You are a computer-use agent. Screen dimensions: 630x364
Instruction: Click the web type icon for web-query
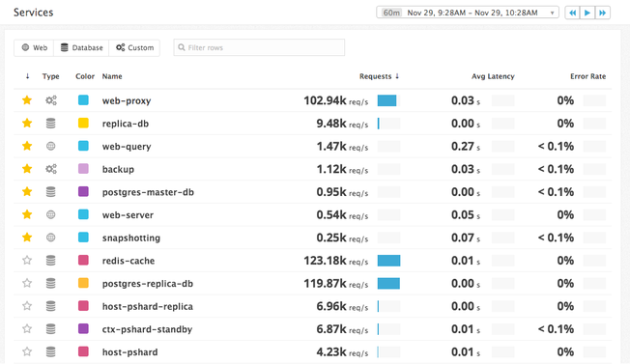click(x=51, y=146)
